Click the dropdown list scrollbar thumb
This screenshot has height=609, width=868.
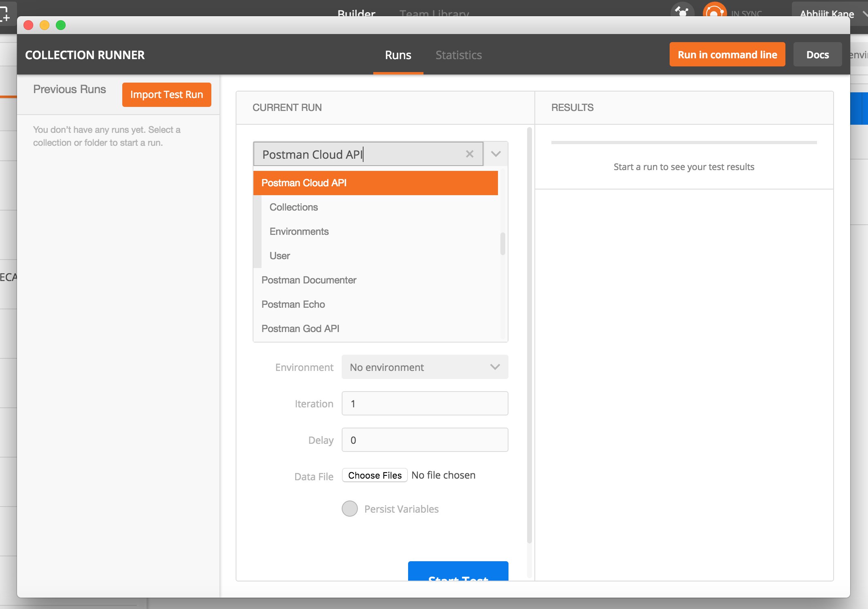coord(502,243)
